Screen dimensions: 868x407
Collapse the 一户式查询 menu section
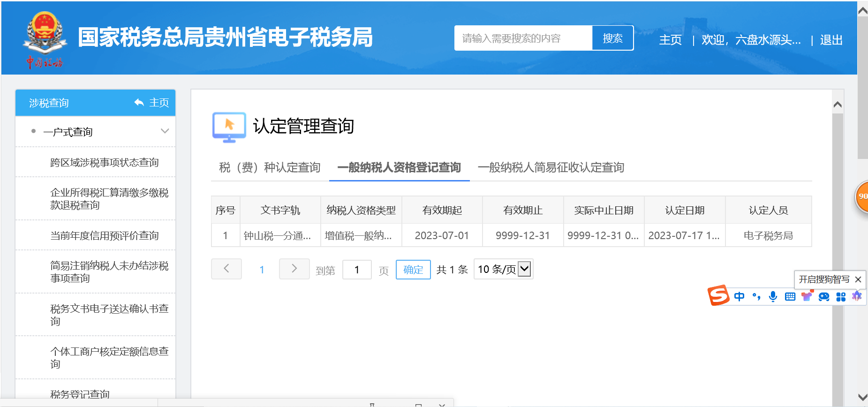point(165,131)
